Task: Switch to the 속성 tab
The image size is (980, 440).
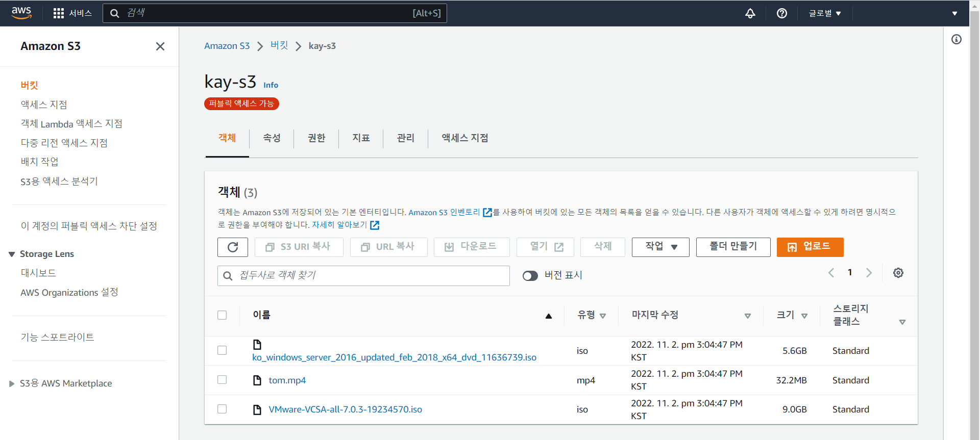Action: [272, 138]
